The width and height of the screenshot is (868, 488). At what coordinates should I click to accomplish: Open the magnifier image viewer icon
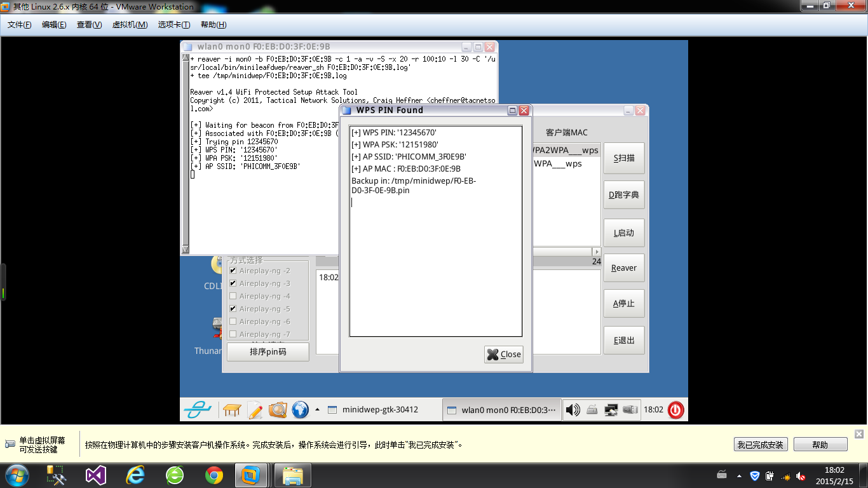[278, 410]
